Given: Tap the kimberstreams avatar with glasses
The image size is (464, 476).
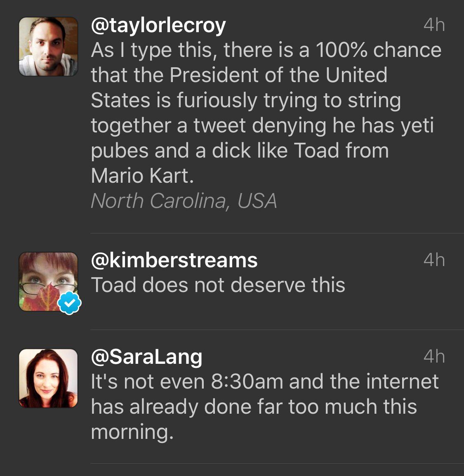Looking at the screenshot, I should 48,281.
